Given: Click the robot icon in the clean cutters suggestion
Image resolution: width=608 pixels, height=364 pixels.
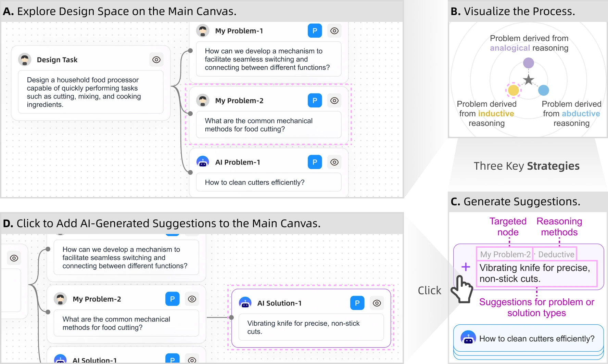Looking at the screenshot, I should point(468,337).
